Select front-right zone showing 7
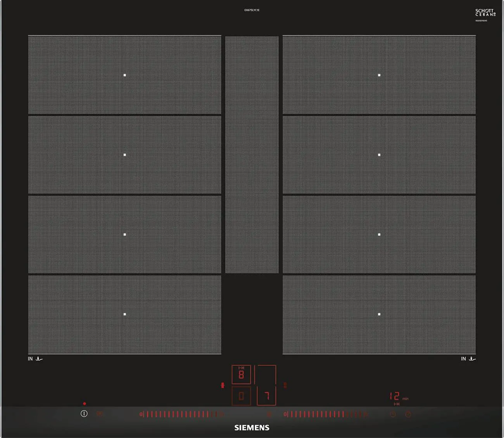Screen dimensions: 504x438 pyautogui.click(x=266, y=396)
